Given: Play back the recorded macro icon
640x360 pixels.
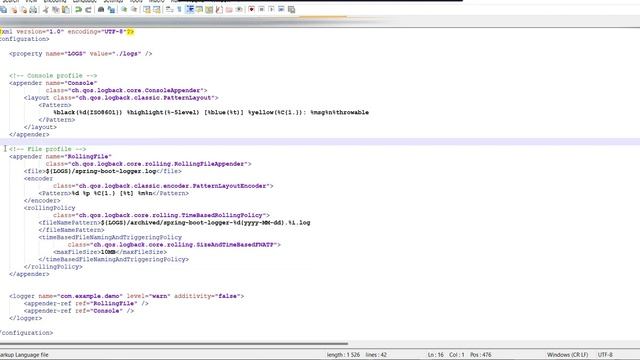Looking at the screenshot, I should click(x=271, y=9).
